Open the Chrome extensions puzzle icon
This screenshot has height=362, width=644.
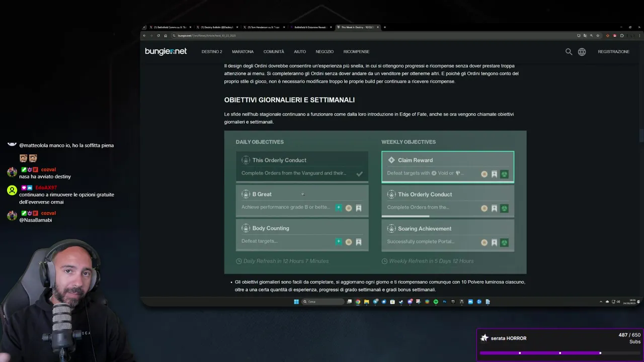pos(622,36)
